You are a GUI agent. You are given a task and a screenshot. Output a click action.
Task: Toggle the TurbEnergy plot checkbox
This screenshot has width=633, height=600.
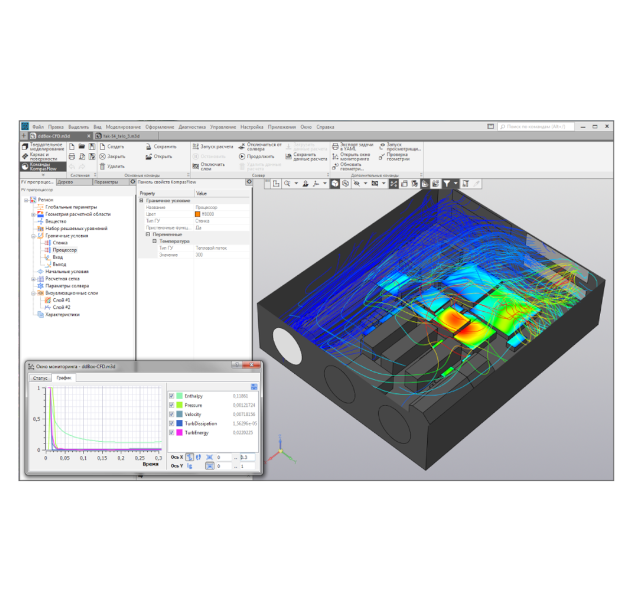coord(171,431)
